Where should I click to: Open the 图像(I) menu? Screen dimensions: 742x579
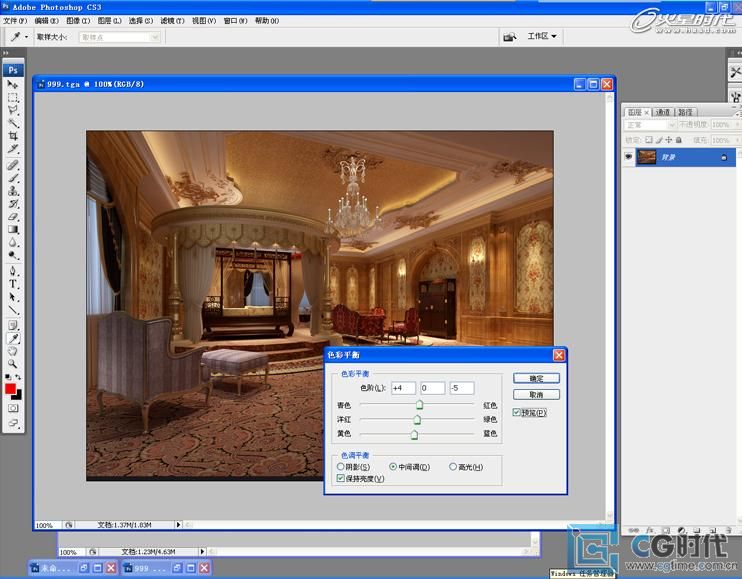78,21
